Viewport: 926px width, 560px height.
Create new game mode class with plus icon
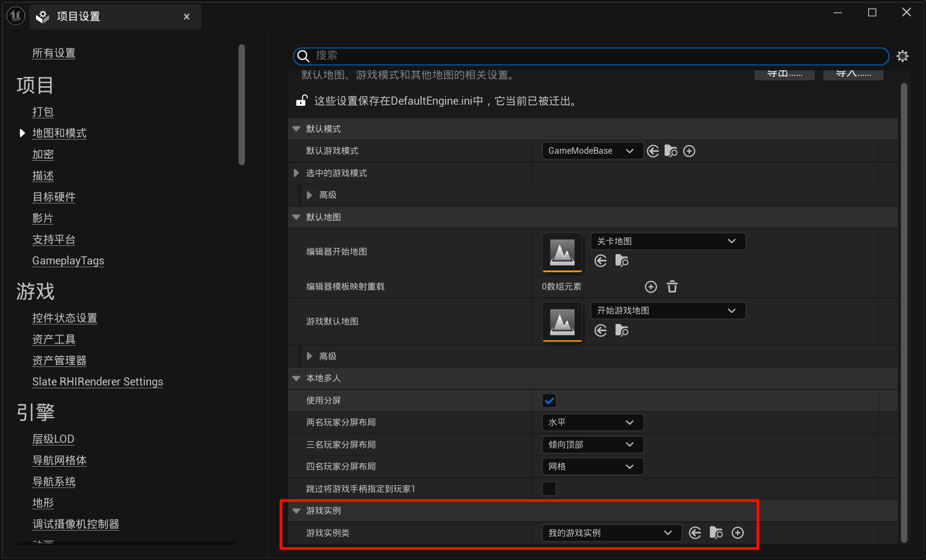point(689,151)
